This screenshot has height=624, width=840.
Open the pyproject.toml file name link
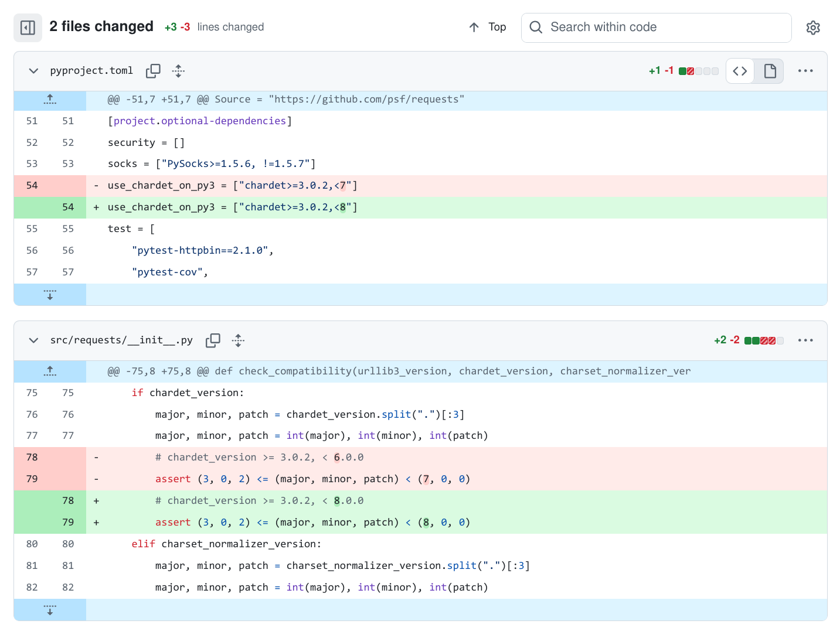pyautogui.click(x=91, y=71)
